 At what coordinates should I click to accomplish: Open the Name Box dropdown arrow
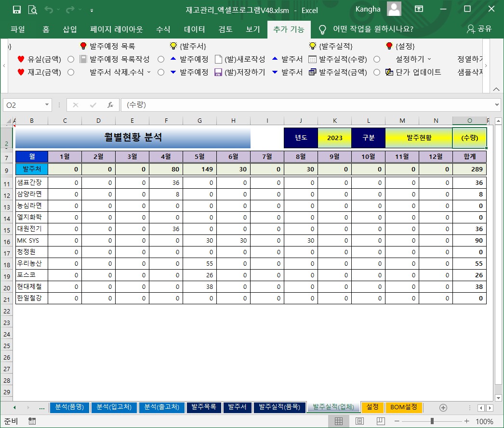[x=47, y=104]
